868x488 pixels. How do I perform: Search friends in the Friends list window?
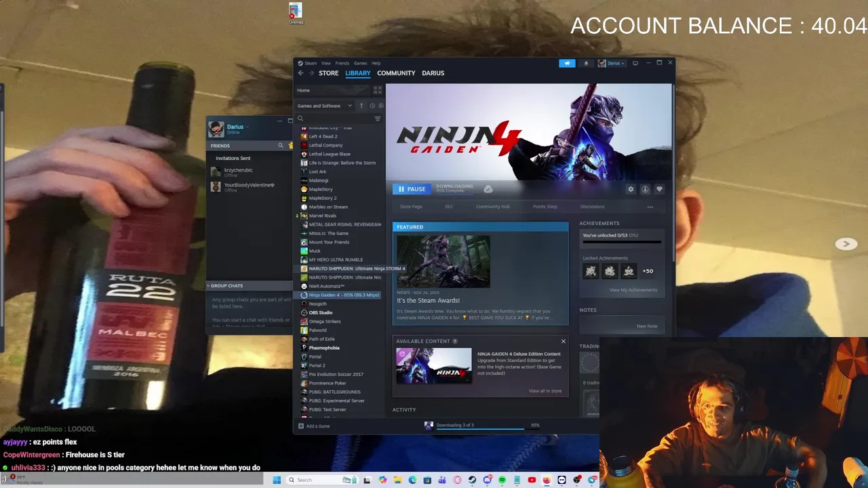tap(281, 146)
